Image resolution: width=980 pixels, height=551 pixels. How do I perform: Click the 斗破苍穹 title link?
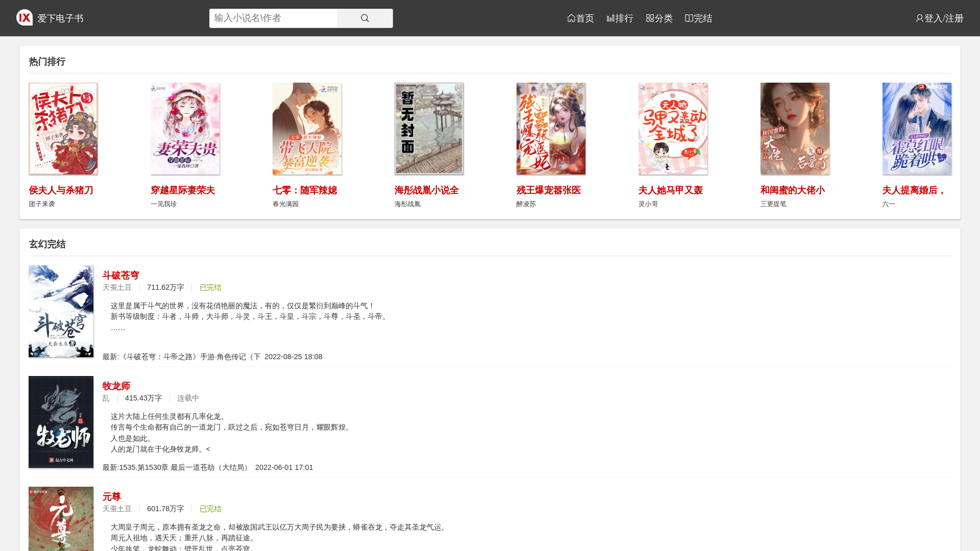coord(121,275)
